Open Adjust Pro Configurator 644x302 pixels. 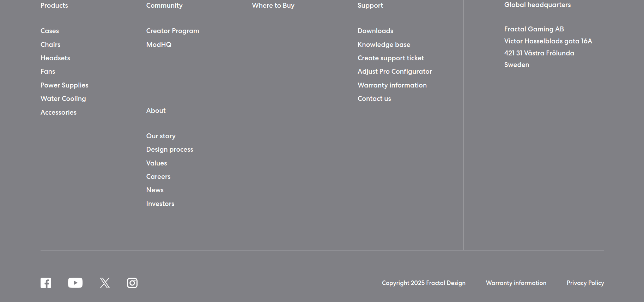(395, 72)
